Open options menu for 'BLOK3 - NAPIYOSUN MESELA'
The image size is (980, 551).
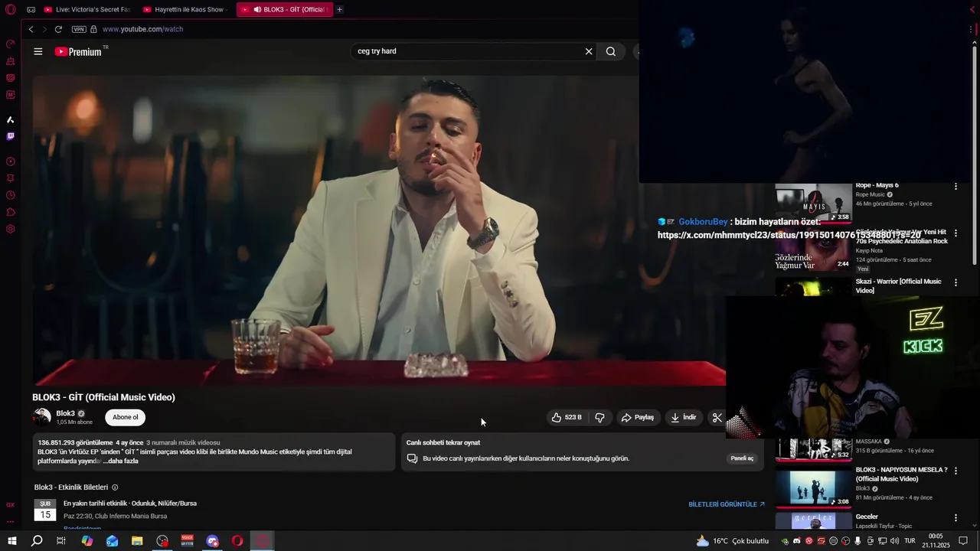(955, 471)
